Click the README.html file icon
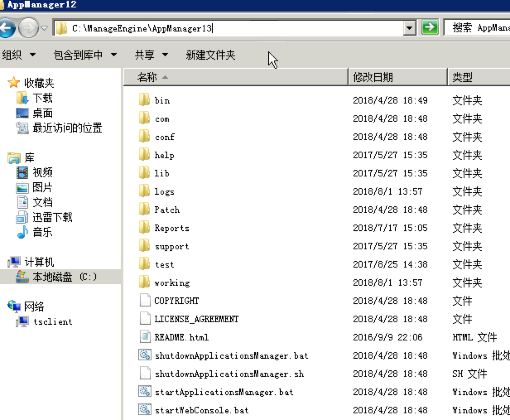 click(145, 336)
